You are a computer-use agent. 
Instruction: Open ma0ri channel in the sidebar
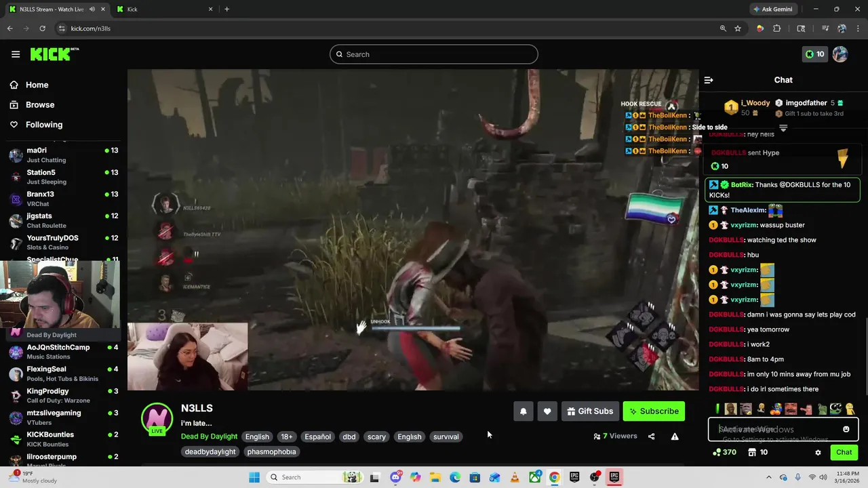coord(63,155)
